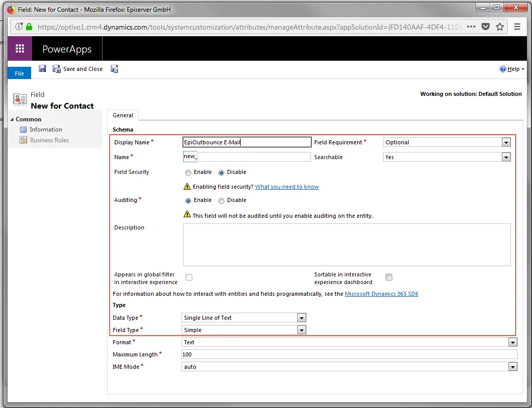Open the page actions three-dot menu
The height and width of the screenshot is (408, 532).
pos(471,27)
